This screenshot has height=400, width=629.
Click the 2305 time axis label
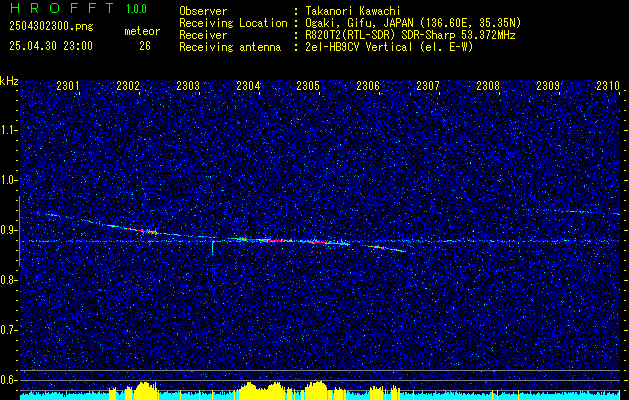(308, 85)
